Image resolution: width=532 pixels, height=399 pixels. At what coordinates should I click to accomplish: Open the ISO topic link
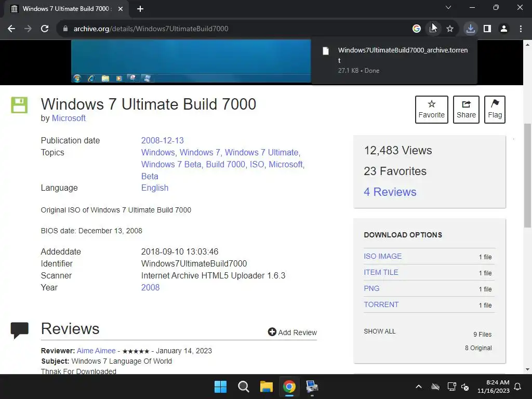pyautogui.click(x=257, y=164)
